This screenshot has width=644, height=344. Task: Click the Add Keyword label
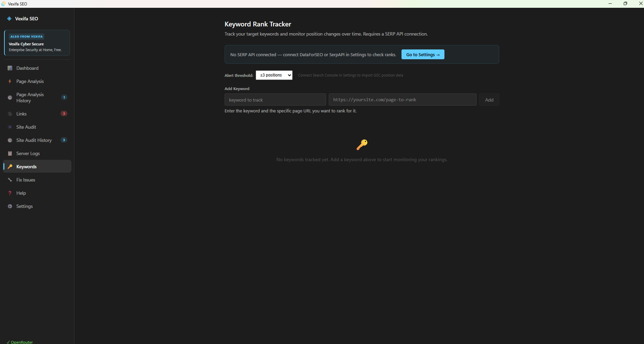click(237, 89)
